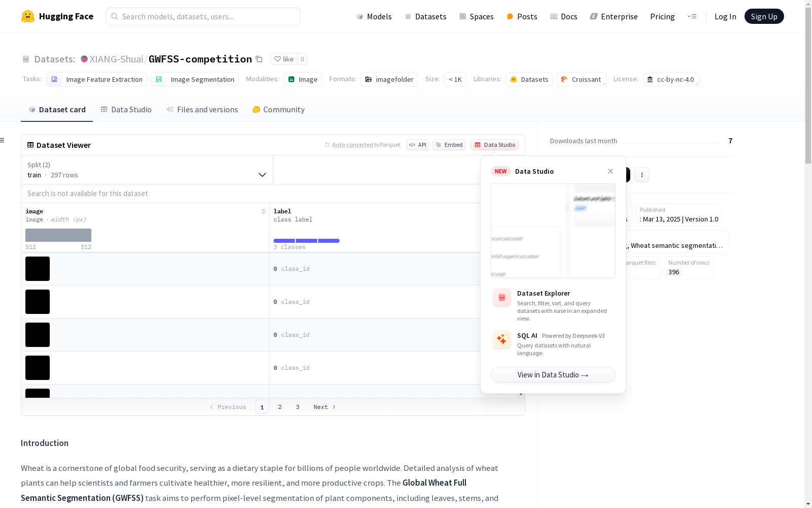Switch to the Data Studio tab
812x508 pixels.
[126, 110]
